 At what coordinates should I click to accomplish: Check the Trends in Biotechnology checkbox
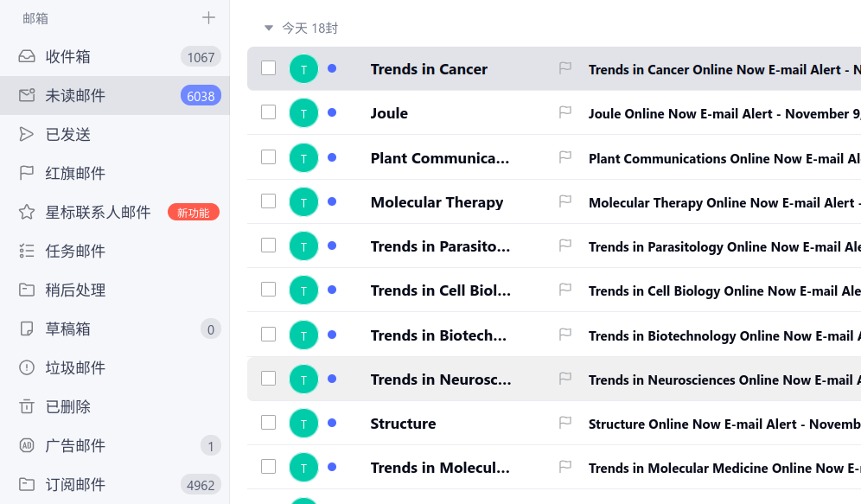coord(269,334)
